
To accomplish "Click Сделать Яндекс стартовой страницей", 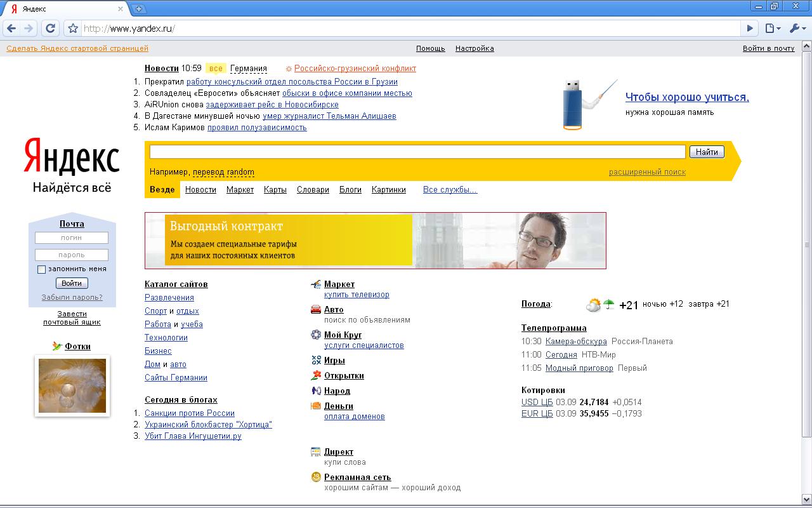I will tap(77, 48).
